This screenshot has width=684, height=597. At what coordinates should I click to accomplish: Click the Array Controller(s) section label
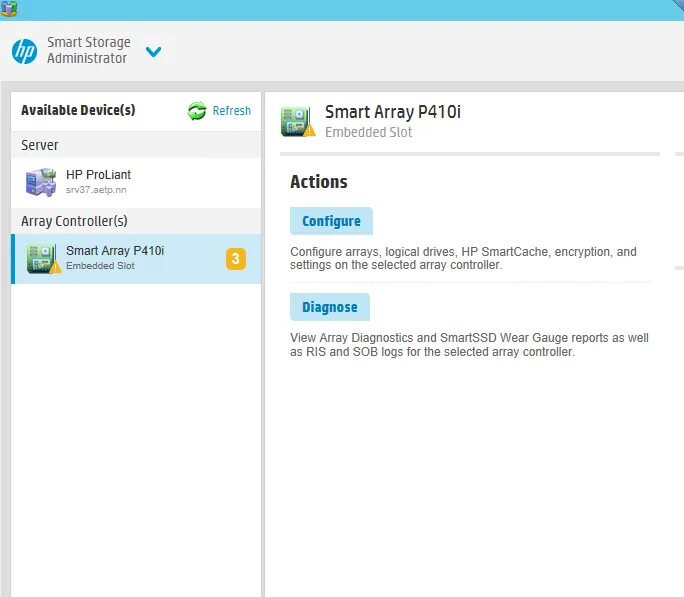coord(74,221)
